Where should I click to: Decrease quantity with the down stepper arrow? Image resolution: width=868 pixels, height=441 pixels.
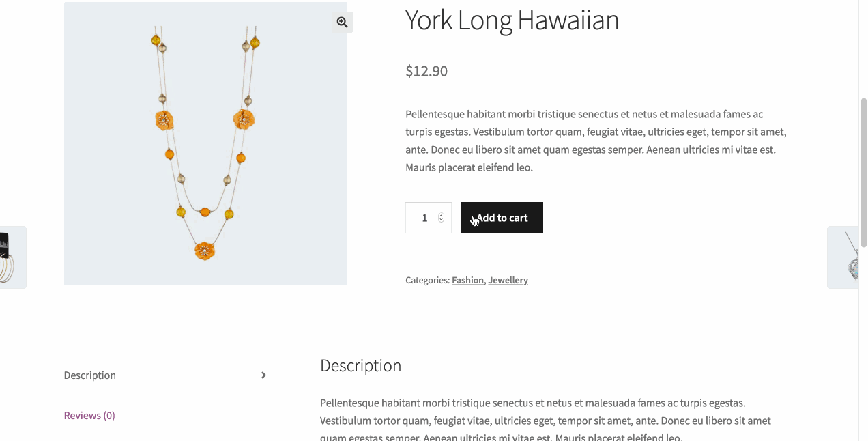(x=441, y=220)
